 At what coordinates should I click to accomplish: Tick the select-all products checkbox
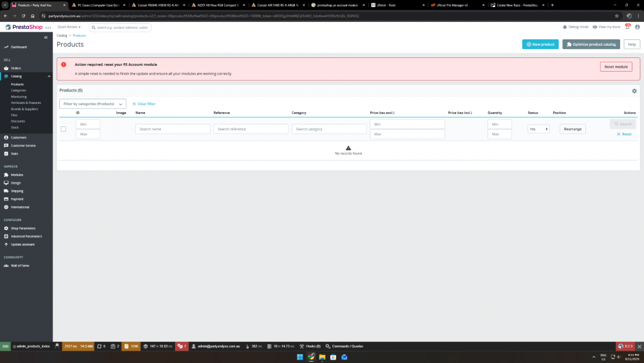[x=63, y=129]
